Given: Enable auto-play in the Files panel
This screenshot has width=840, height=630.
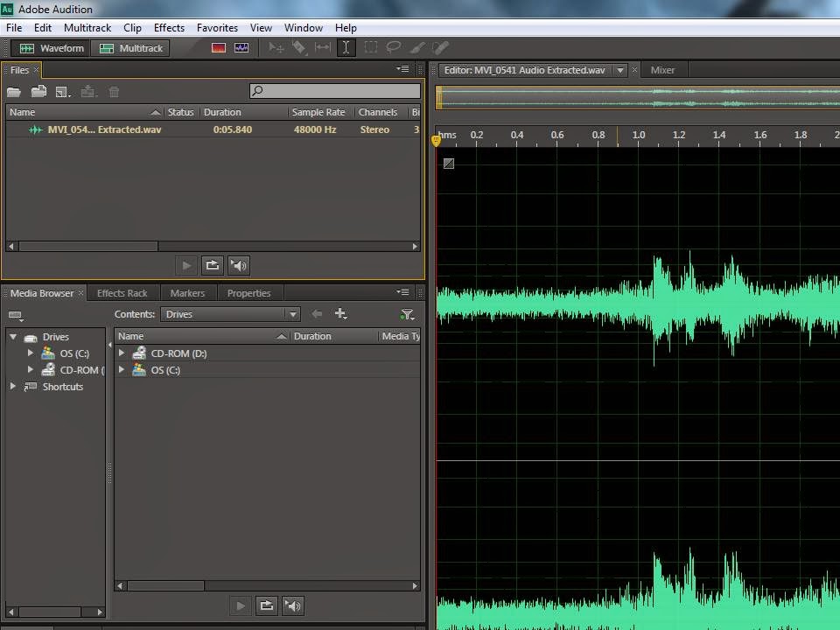Looking at the screenshot, I should (x=238, y=265).
